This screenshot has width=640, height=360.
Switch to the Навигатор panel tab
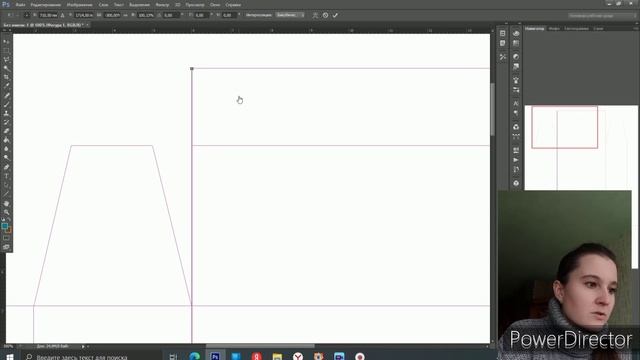[x=534, y=29]
